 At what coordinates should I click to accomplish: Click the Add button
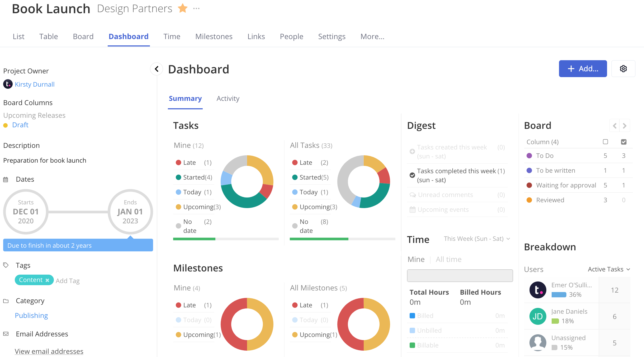point(583,69)
